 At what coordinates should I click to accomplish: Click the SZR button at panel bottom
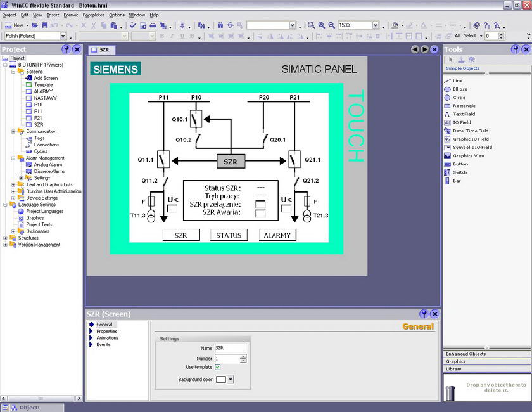pyautogui.click(x=181, y=235)
